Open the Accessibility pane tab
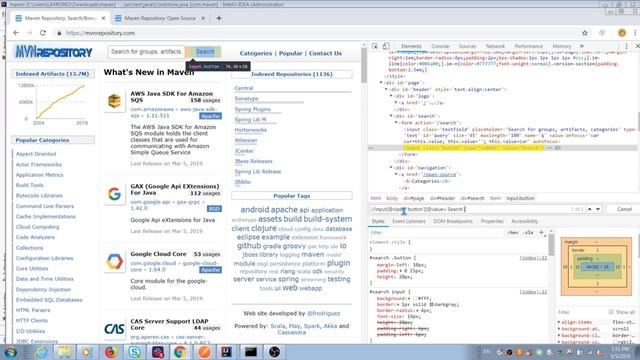Screen dimensions: 640x360 click(524, 221)
